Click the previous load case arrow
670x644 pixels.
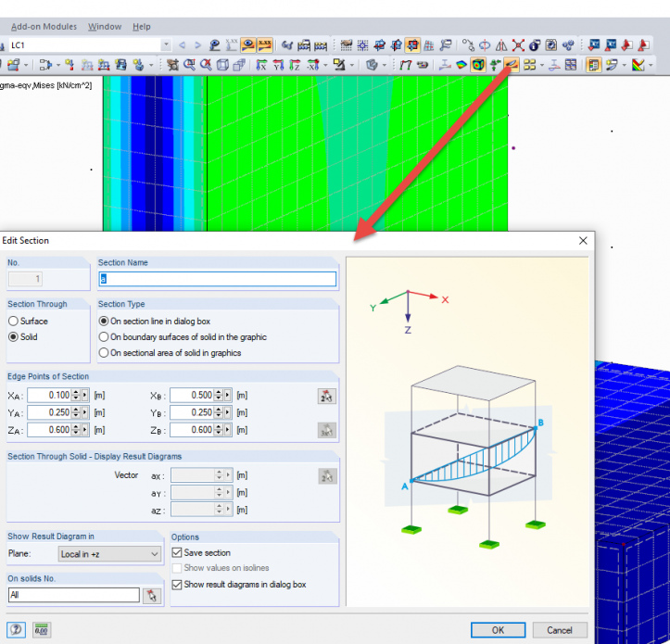point(182,45)
